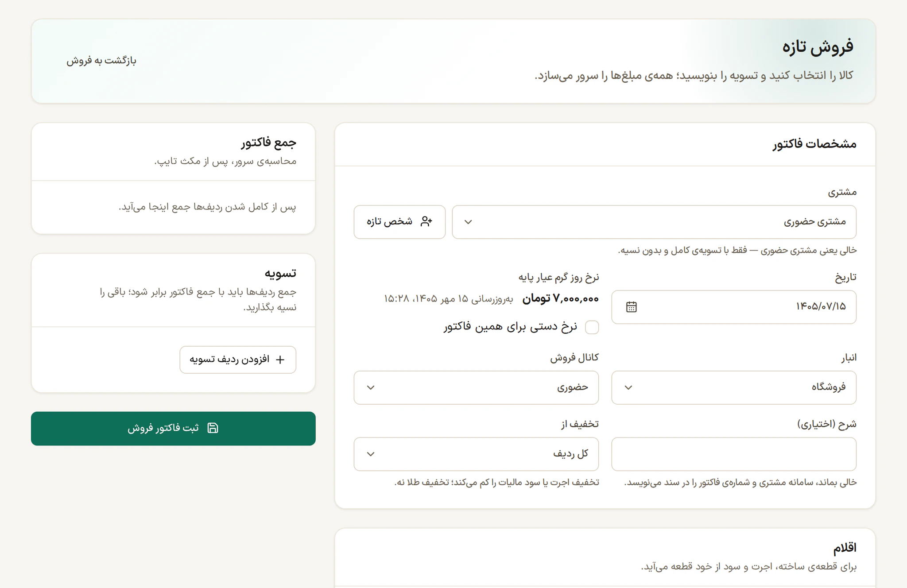Click the date field ۱۴۰۵/۰۷/۱۵
Viewport: 907px width, 588px height.
[x=734, y=307]
